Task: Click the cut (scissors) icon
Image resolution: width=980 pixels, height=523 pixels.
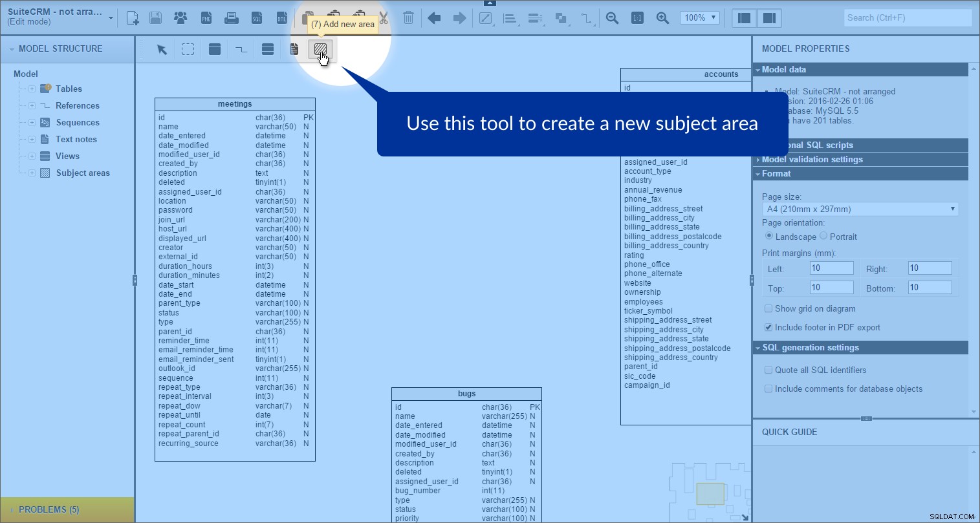Action: [384, 18]
